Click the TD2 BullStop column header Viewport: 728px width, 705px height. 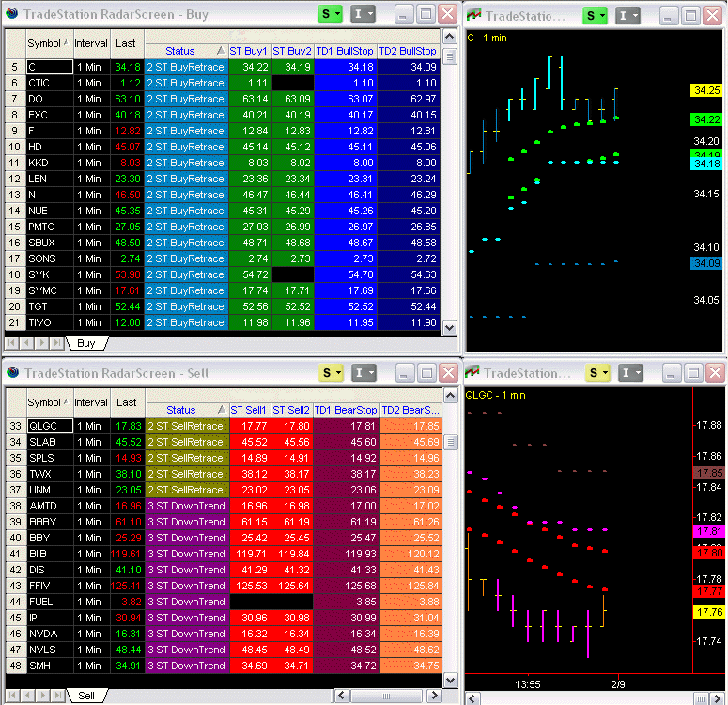[408, 51]
